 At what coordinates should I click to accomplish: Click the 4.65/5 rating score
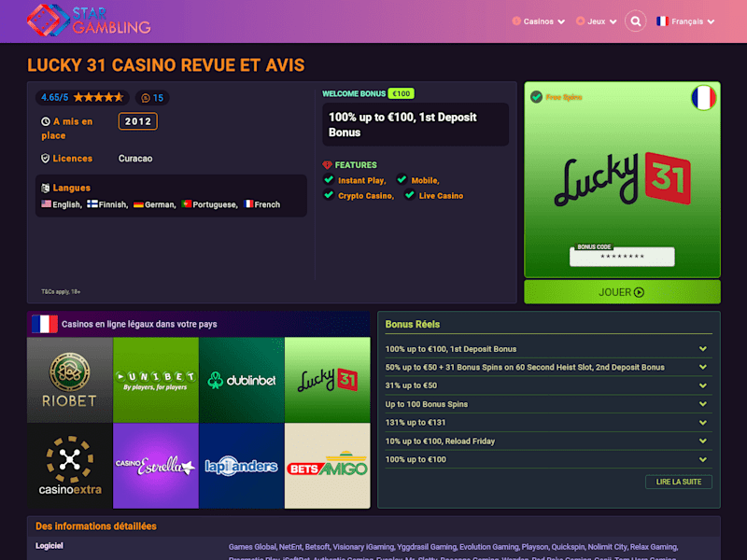point(54,98)
